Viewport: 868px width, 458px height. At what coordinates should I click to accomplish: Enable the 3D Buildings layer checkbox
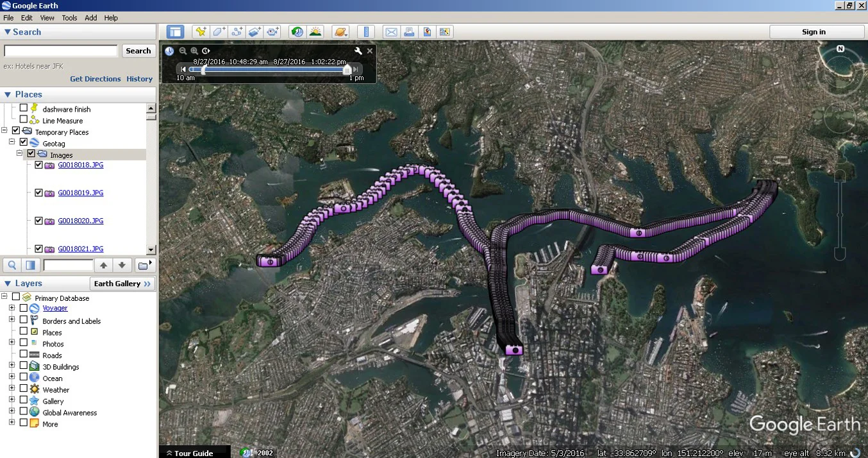24,366
